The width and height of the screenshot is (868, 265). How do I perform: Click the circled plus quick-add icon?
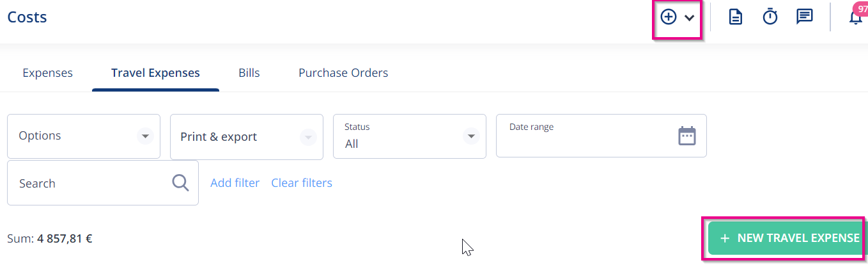pos(669,17)
